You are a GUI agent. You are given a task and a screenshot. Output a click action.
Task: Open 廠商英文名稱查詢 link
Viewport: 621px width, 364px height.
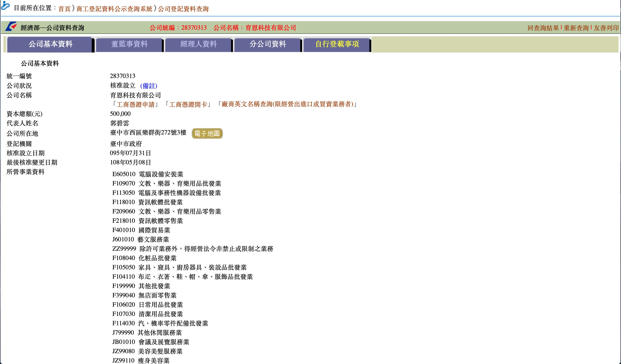click(287, 104)
